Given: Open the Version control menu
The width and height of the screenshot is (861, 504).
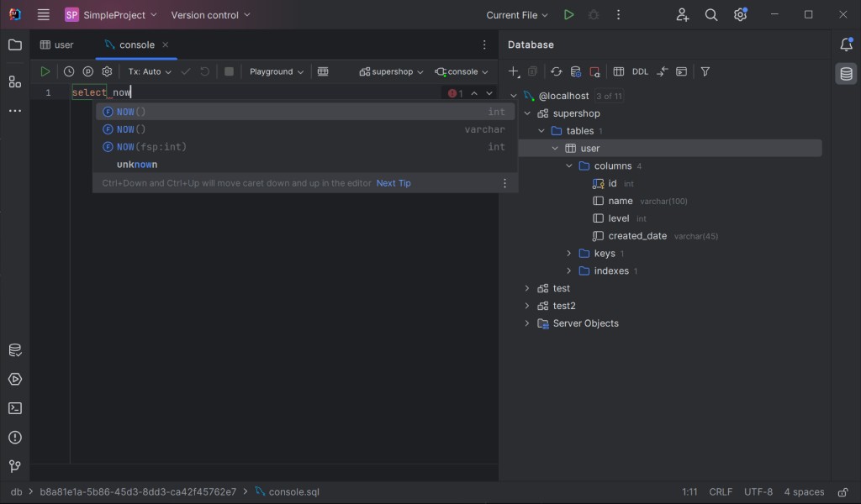Looking at the screenshot, I should point(210,15).
